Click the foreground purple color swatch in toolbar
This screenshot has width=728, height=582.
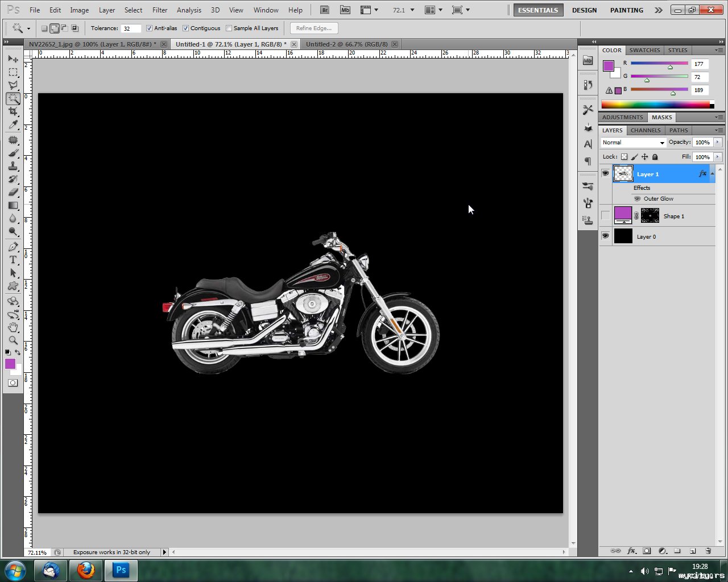click(x=10, y=364)
